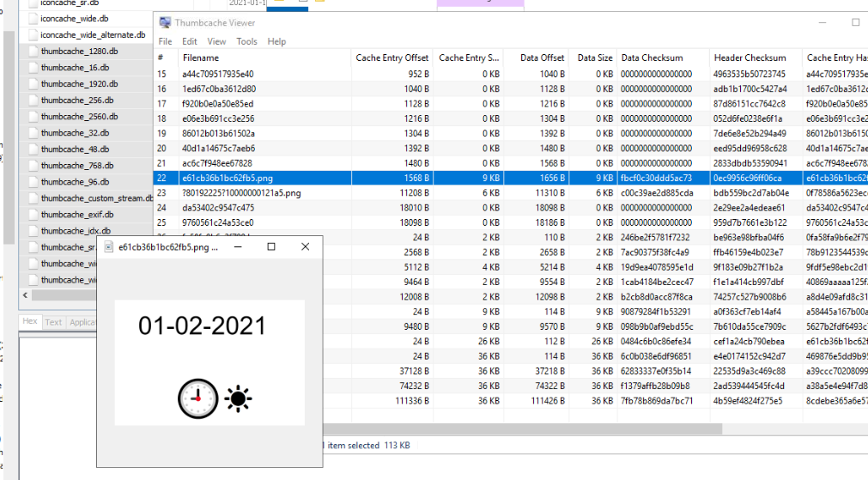
Task: Minimize the e61cb36b1bc62fb5.png preview window
Action: (238, 247)
